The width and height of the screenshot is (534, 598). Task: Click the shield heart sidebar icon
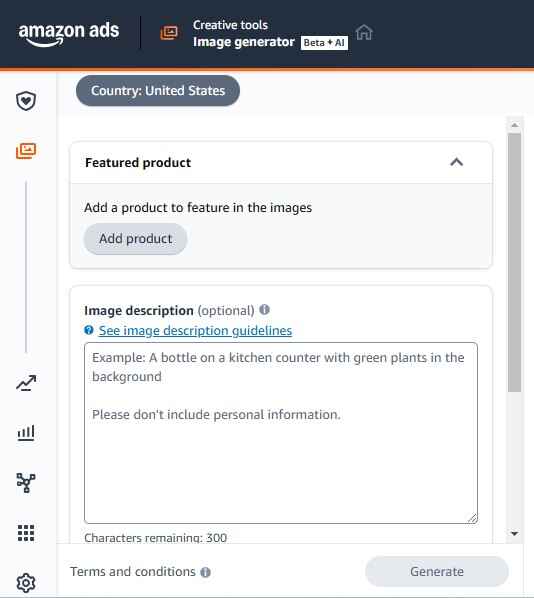coord(26,101)
